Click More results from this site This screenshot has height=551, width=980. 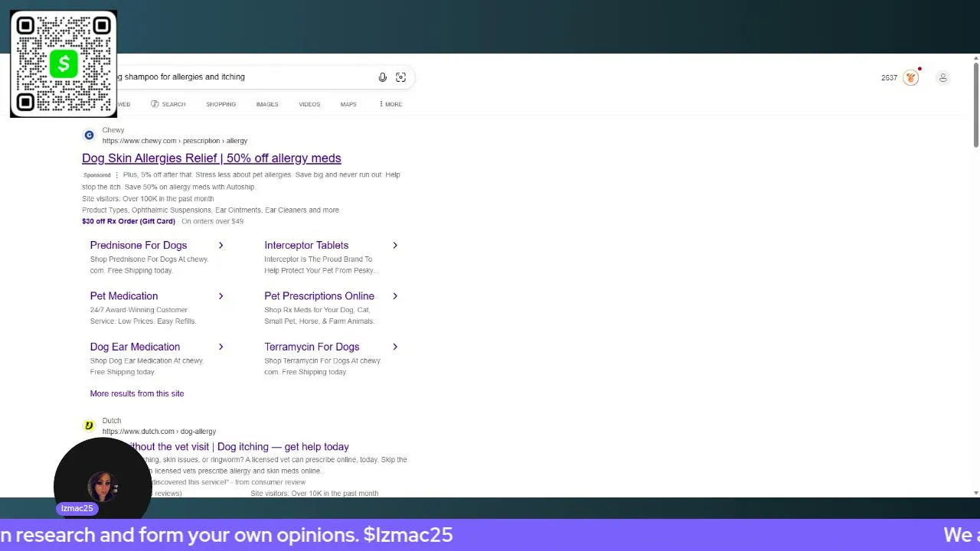point(137,393)
